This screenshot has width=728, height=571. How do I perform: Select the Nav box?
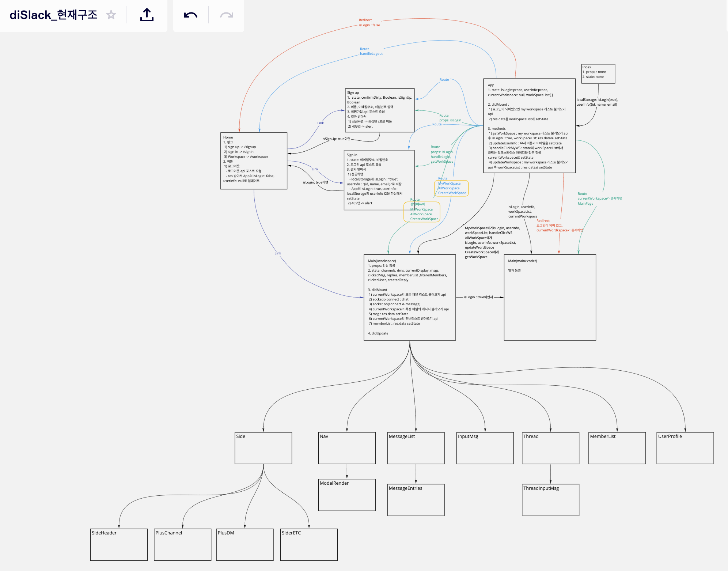[347, 448]
